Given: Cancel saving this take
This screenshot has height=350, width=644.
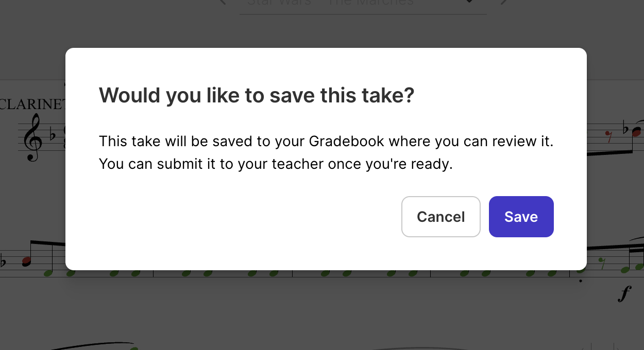Looking at the screenshot, I should (440, 217).
